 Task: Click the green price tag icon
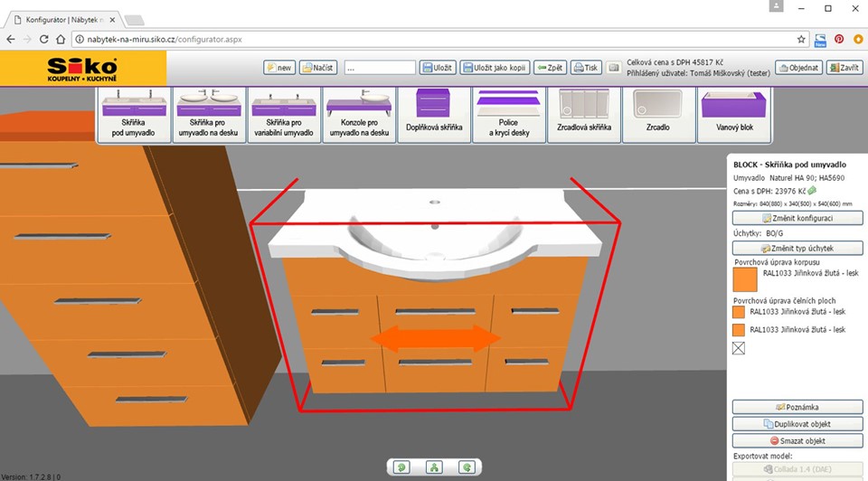click(812, 191)
